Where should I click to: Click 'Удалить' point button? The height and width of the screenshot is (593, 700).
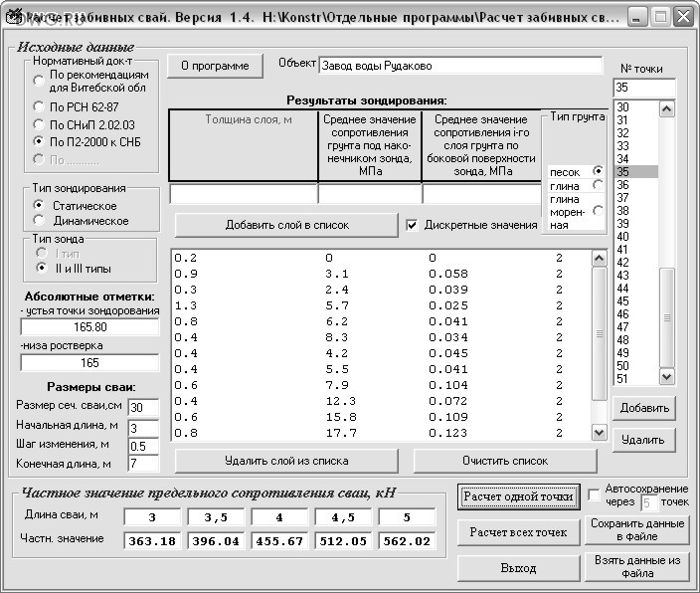(644, 440)
